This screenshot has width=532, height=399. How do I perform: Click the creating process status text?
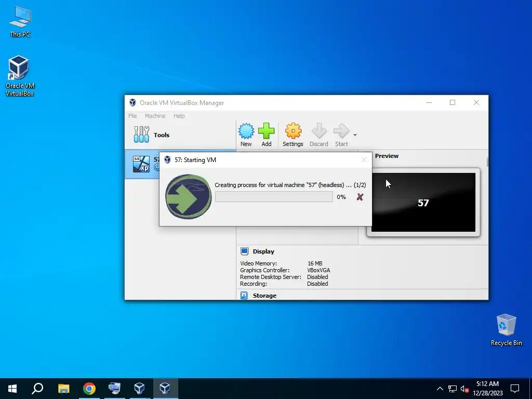click(290, 185)
